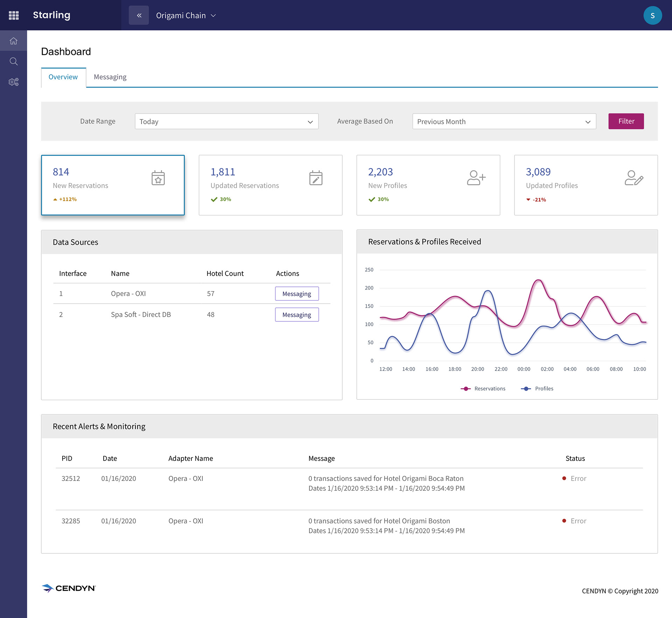
Task: Open the app grid launcher icon
Action: tap(14, 15)
